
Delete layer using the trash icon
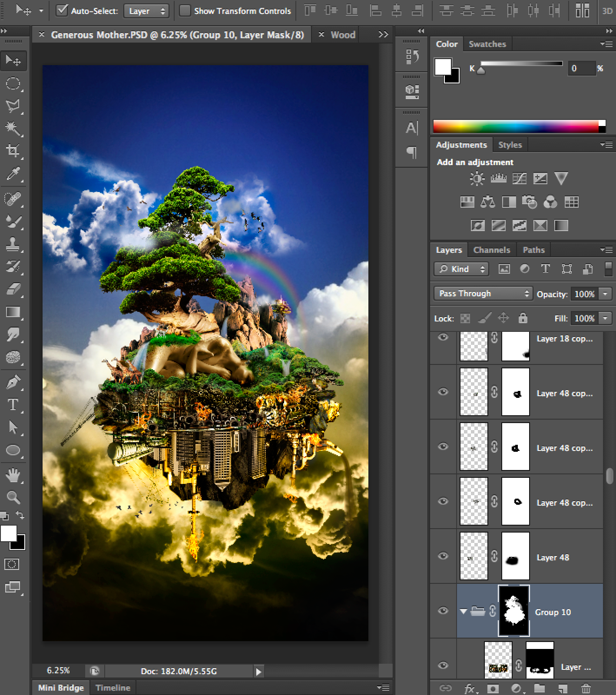click(586, 688)
